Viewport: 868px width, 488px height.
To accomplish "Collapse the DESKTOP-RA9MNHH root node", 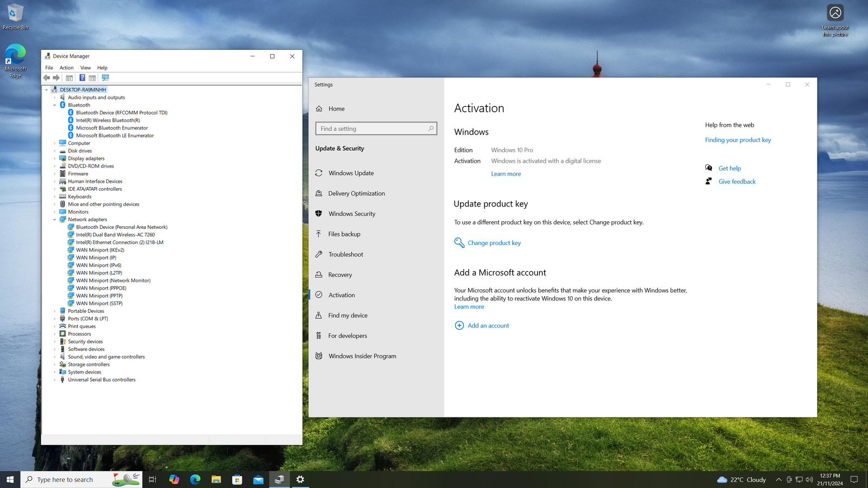I will (x=47, y=90).
